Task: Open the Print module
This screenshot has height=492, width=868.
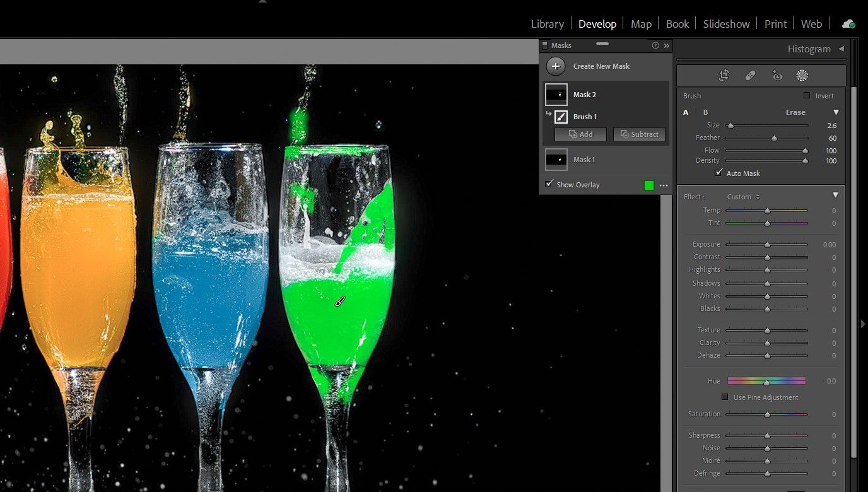Action: pos(775,24)
